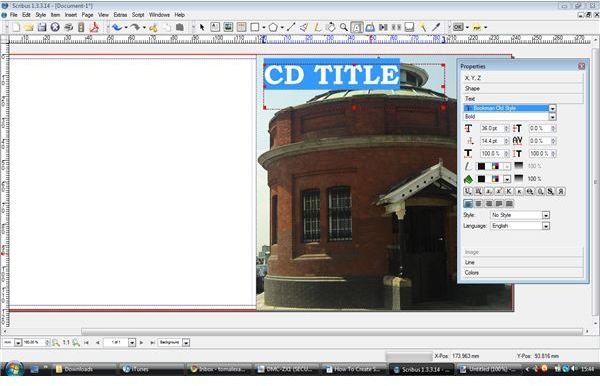The height and width of the screenshot is (386, 600).
Task: Click the New document icon
Action: pos(16,27)
